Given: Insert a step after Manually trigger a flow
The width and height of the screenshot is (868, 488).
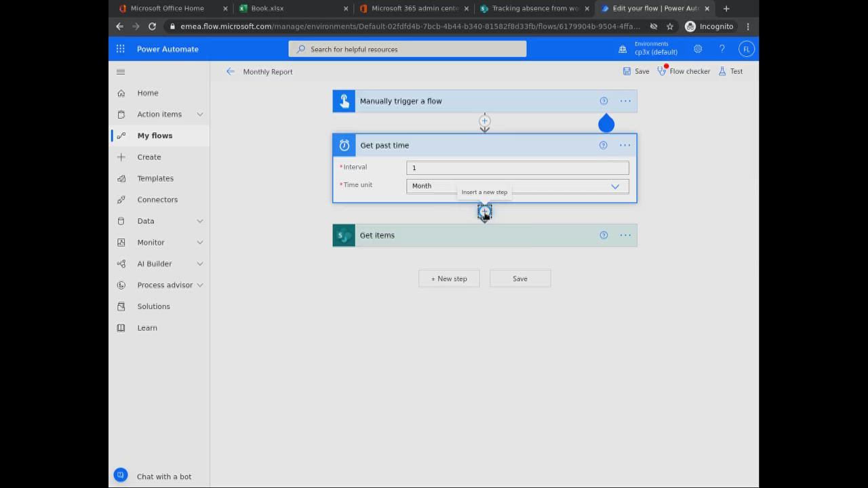Looking at the screenshot, I should coord(484,121).
